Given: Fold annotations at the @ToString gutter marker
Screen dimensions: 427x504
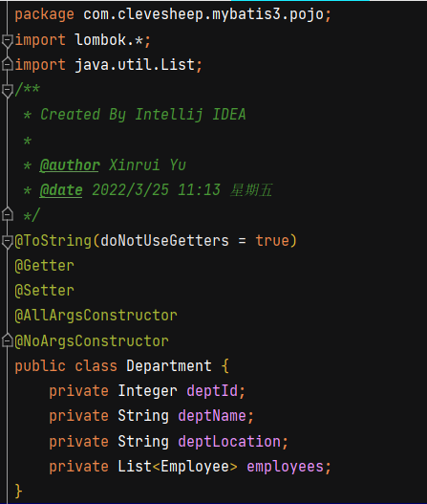Looking at the screenshot, I should [7, 241].
